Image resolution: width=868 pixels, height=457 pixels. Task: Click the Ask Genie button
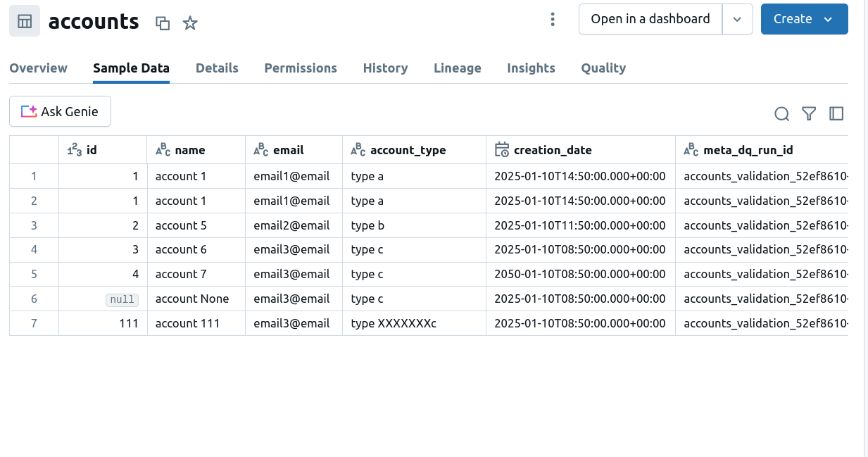60,111
